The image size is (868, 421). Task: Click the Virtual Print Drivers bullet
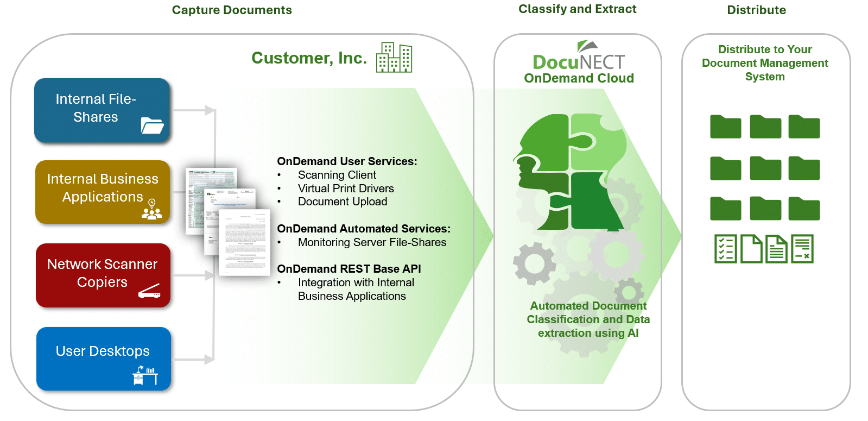click(x=346, y=188)
